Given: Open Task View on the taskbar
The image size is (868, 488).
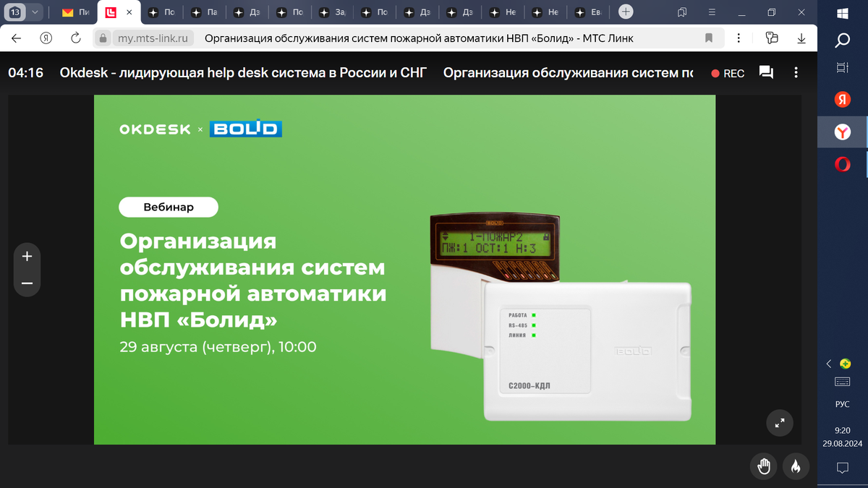Looking at the screenshot, I should coord(842,68).
